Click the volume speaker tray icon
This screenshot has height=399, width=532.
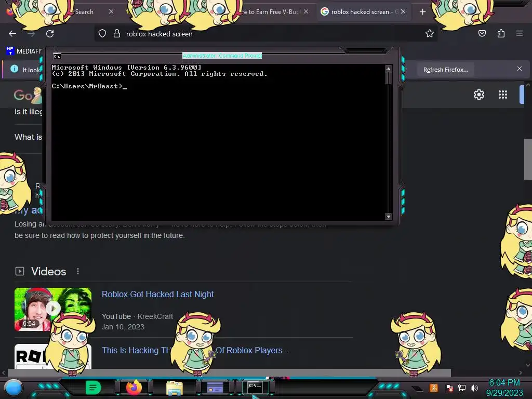pos(474,388)
